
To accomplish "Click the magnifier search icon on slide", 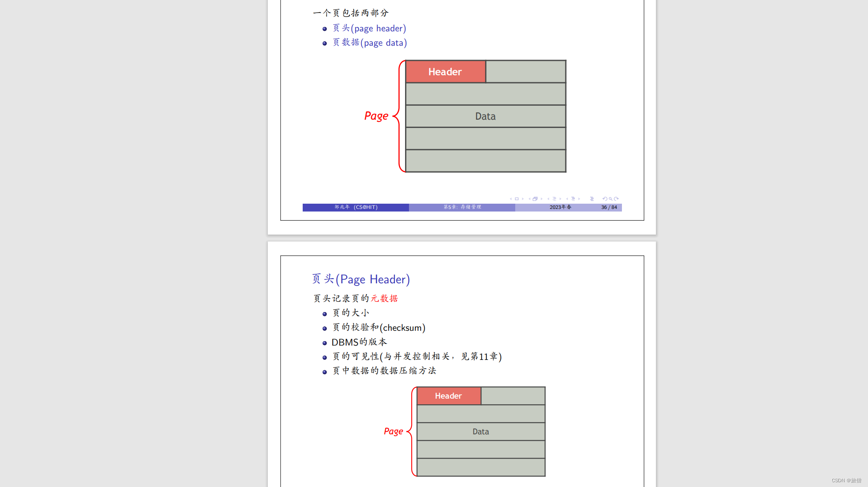I will coord(611,199).
